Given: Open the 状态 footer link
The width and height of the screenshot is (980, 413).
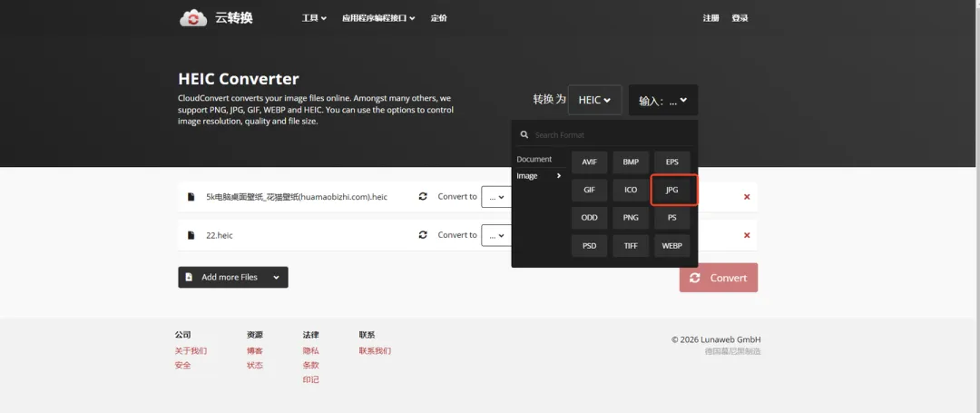Looking at the screenshot, I should pos(255,365).
